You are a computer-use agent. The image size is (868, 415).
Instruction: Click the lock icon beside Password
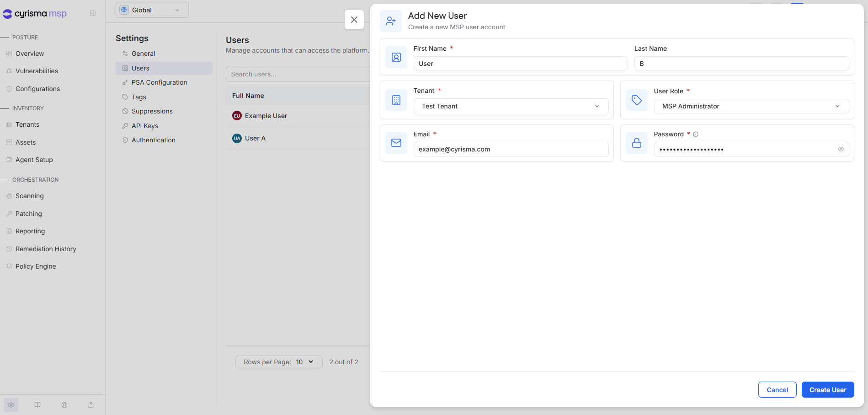click(x=637, y=143)
